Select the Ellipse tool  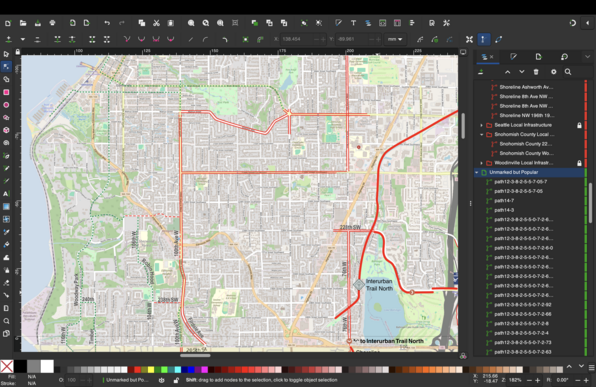click(x=6, y=105)
